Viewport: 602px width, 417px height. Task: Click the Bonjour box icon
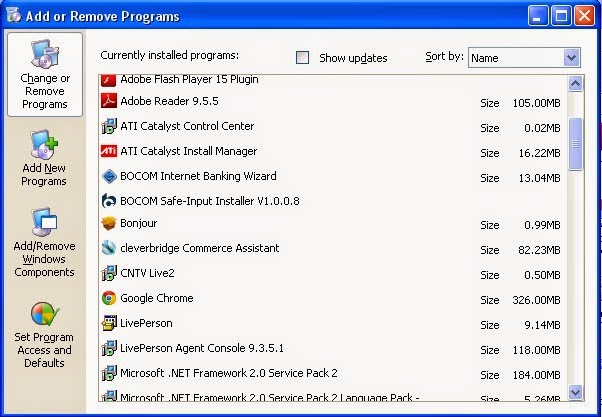[109, 223]
